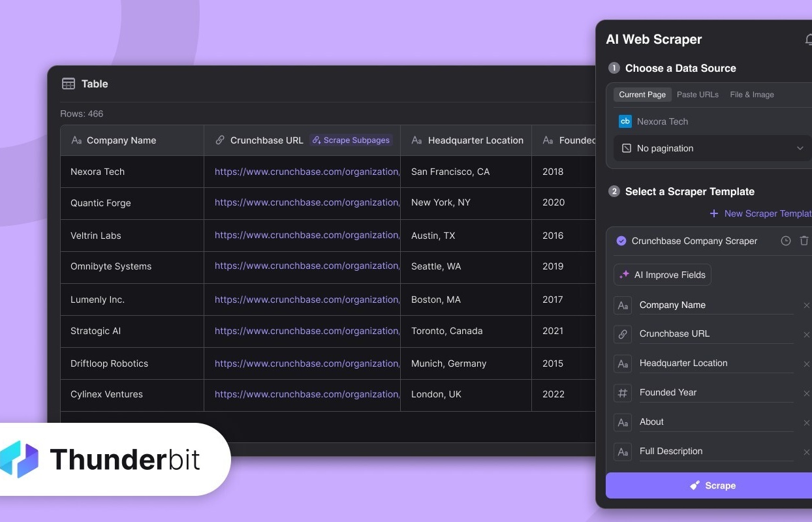This screenshot has height=522, width=812.
Task: Click Scrape Subpages in the Crunchbase URL column
Action: coord(351,140)
